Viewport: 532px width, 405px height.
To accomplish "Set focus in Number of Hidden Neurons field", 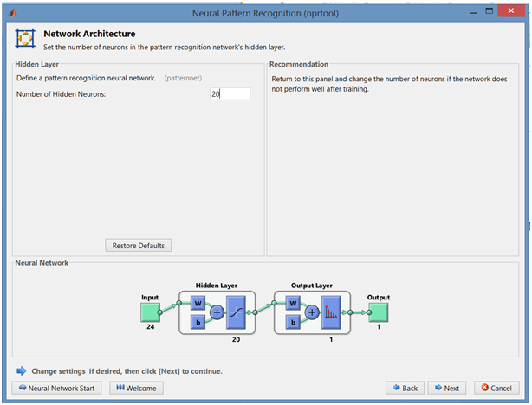I will pos(230,93).
